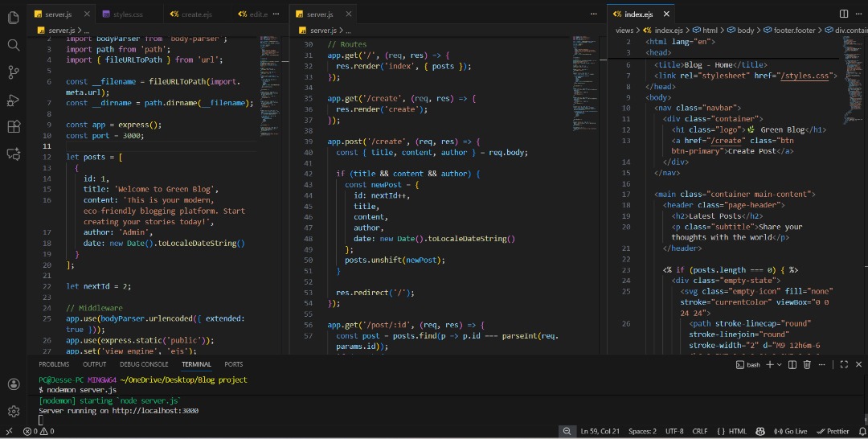Open the DEBUG CONSOLE panel tab

coord(144,364)
